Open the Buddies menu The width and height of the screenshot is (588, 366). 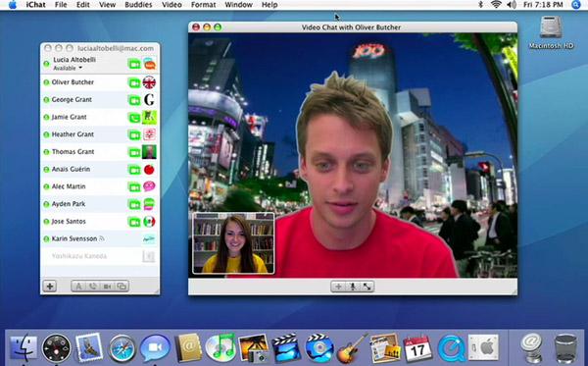tap(138, 5)
